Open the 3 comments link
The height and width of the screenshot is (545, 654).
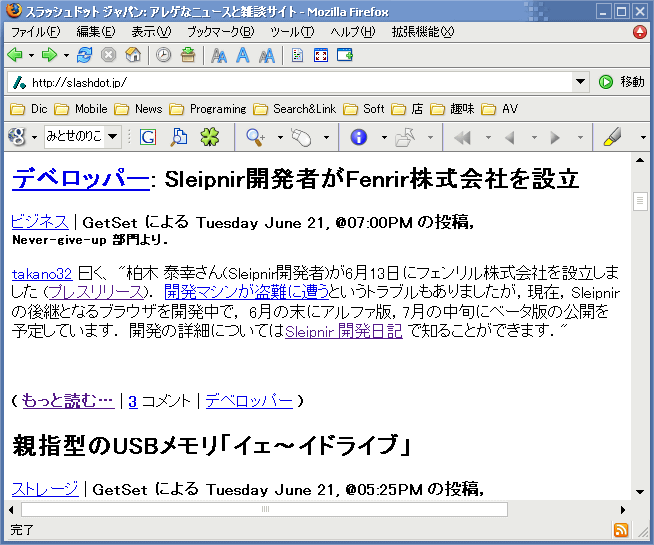pyautogui.click(x=133, y=402)
